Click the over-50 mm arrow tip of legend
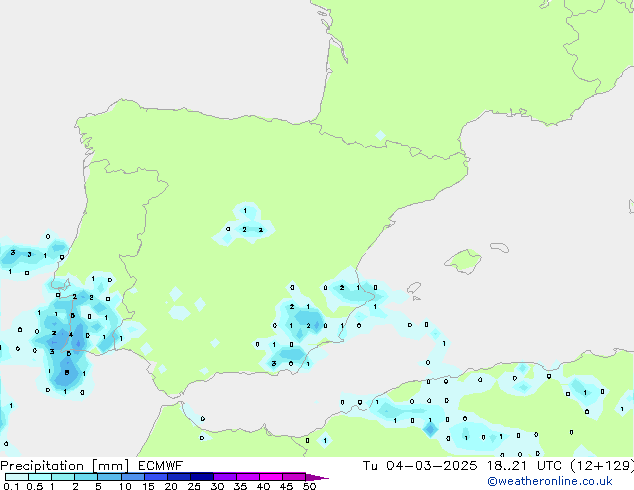Screen dimensions: 634x490 pyautogui.click(x=317, y=477)
